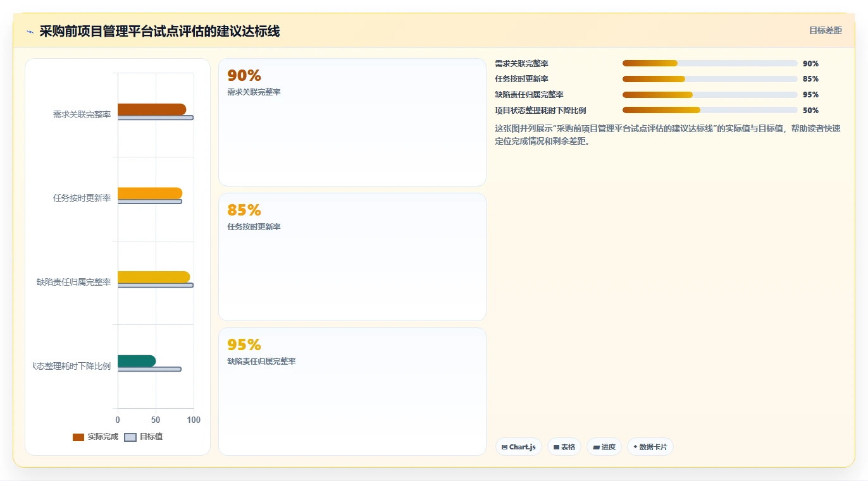This screenshot has height=481, width=868.
Task: Click the 需求关联完整率 chart axis label
Action: click(x=82, y=114)
